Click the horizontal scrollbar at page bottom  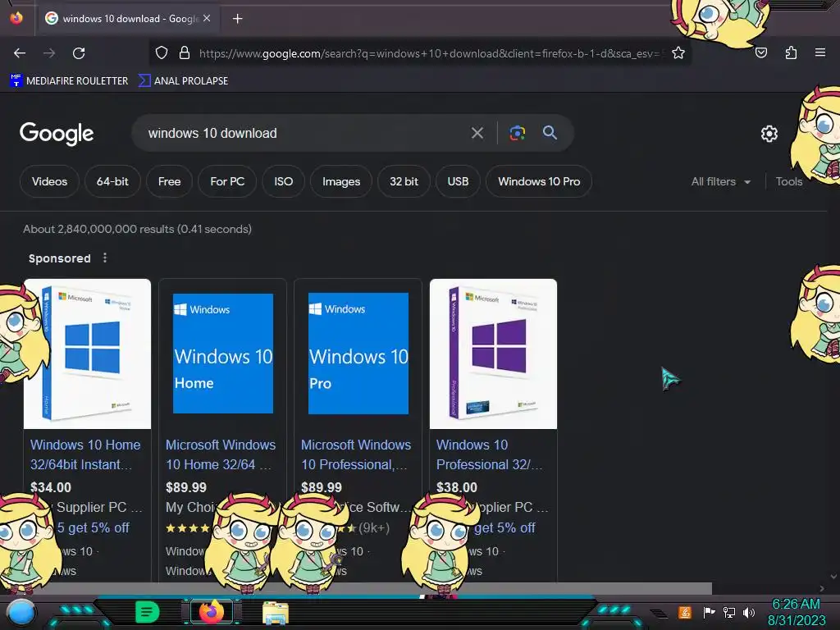coord(356,588)
